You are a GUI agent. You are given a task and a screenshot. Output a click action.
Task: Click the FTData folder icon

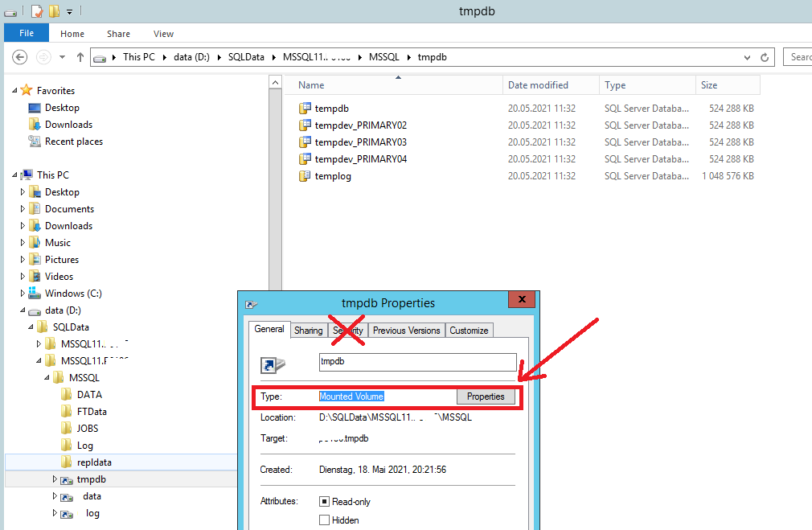coord(66,411)
